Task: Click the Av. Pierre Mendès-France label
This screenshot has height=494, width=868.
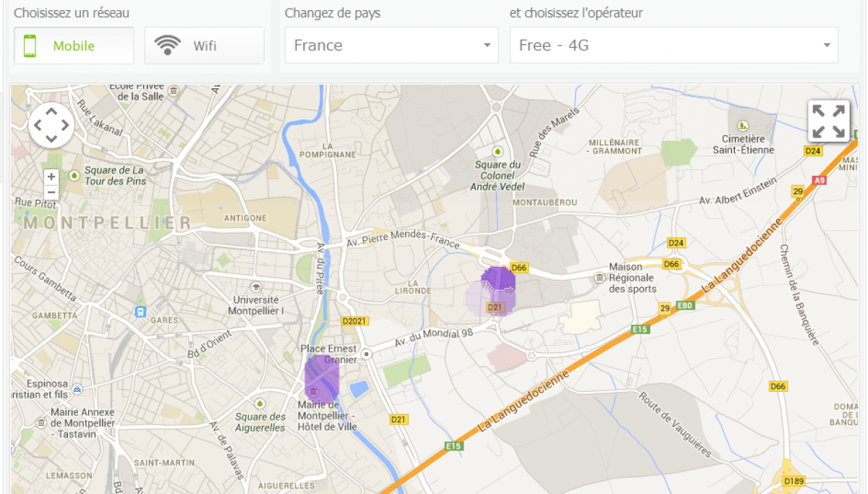Action: [x=403, y=239]
